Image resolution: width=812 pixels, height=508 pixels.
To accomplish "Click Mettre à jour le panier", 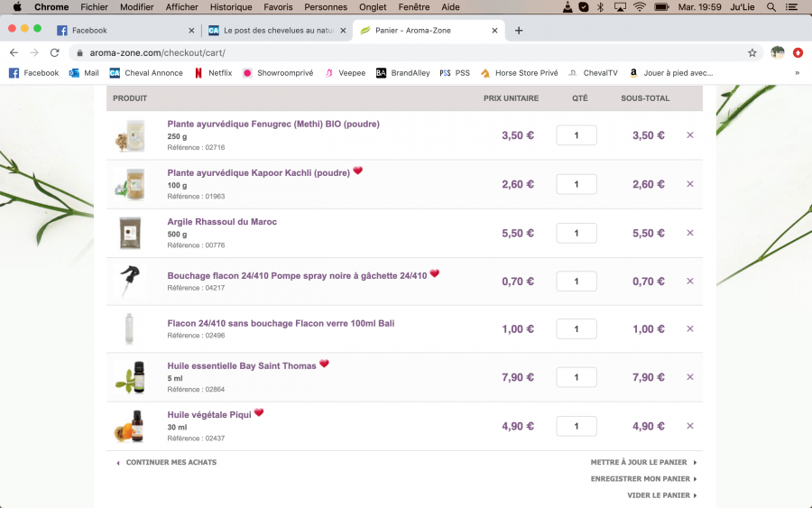I will (x=639, y=462).
